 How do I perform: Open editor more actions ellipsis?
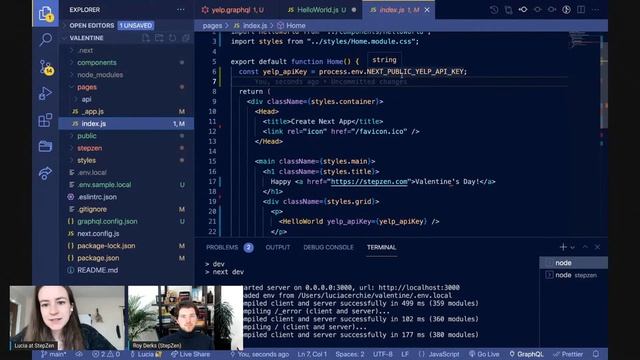596,9
